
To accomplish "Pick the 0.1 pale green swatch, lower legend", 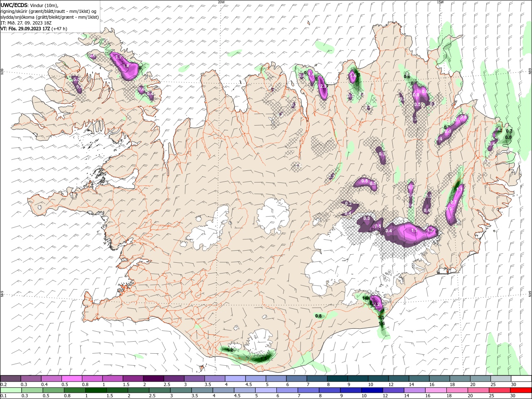I will pos(11,390).
